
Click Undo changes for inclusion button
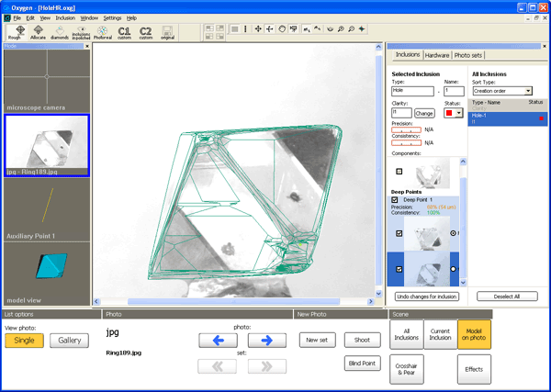427,297
